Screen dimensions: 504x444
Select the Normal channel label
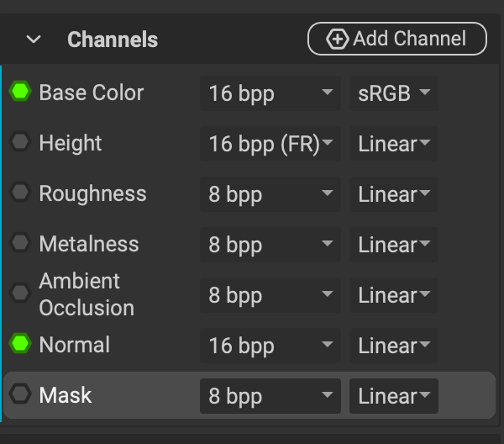coord(74,345)
